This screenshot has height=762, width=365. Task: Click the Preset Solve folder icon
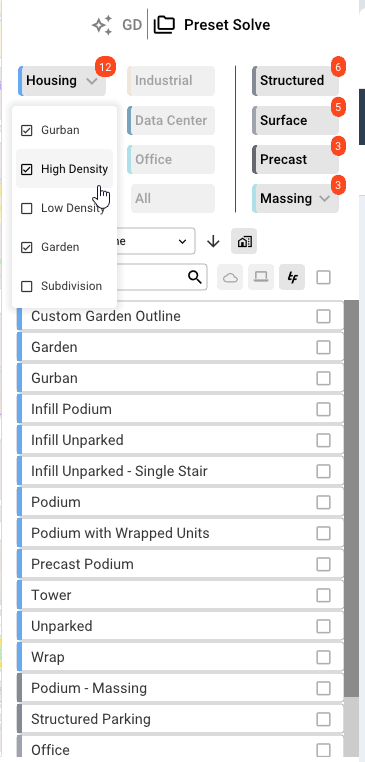click(x=164, y=25)
